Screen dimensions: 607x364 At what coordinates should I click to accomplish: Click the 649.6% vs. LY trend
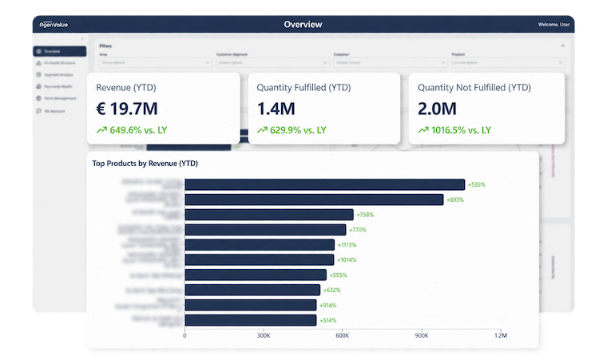pyautogui.click(x=138, y=130)
